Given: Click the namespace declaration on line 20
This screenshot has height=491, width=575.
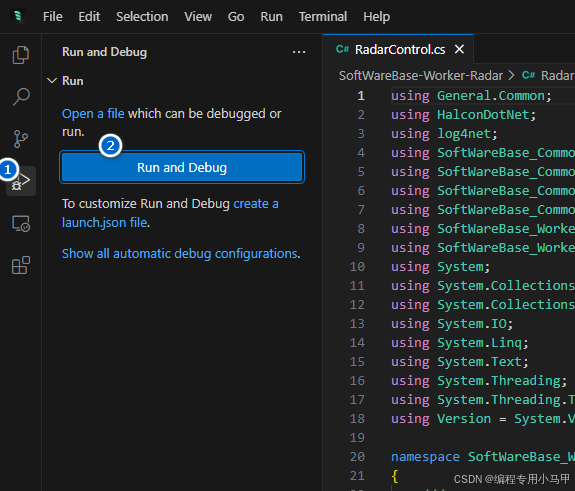Looking at the screenshot, I should (x=483, y=457).
